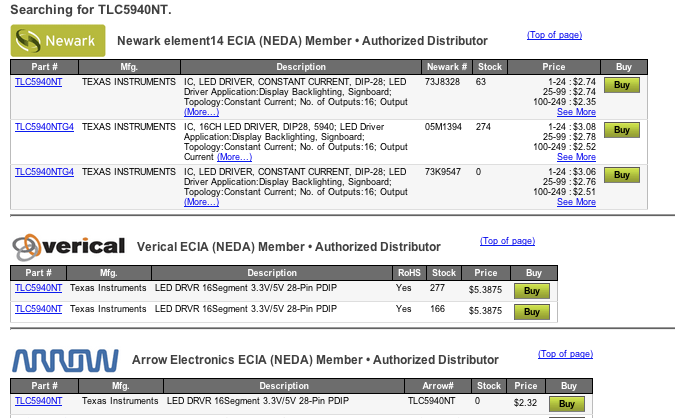This screenshot has width=675, height=418.
Task: Open Verical TLC5940NT link with stock 277
Action: tap(38, 288)
